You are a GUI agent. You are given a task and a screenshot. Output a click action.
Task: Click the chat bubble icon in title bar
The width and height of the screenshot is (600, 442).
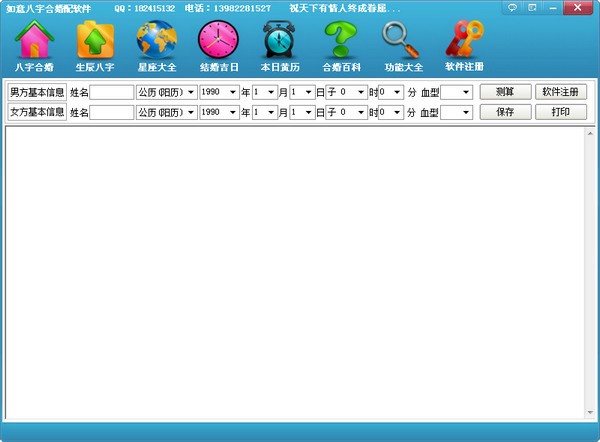coord(512,7)
